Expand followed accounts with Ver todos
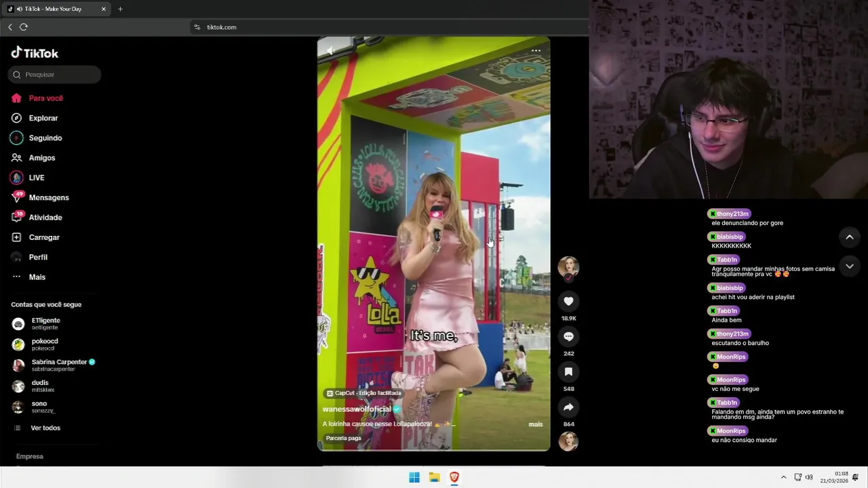This screenshot has height=488, width=868. tap(37, 428)
